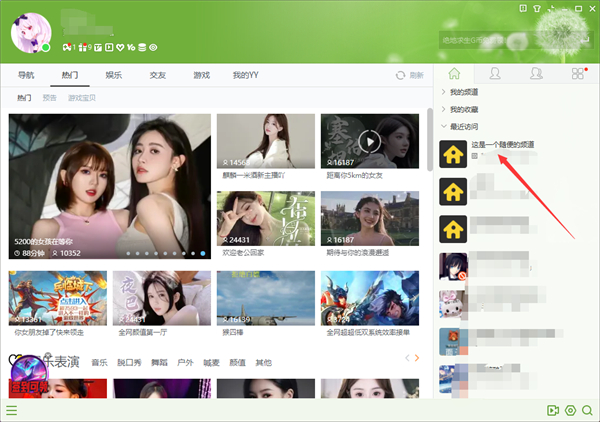Open the dark-haired anime avatar recent channel

coord(453,267)
